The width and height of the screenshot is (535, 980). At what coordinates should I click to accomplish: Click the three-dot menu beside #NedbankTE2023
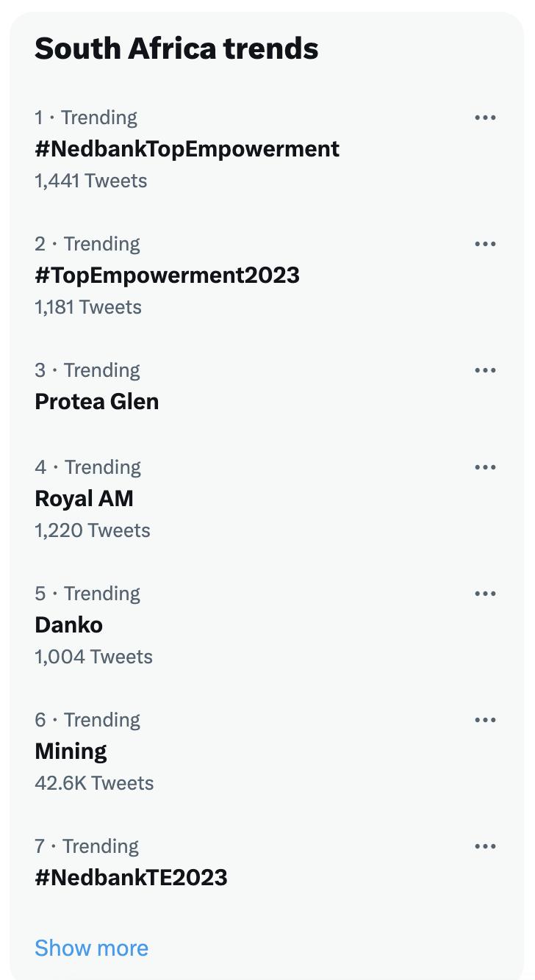[x=485, y=846]
